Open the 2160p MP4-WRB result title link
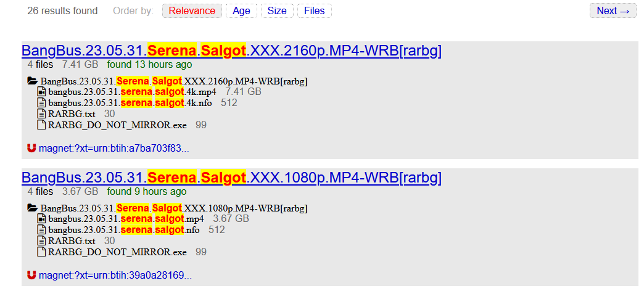 (232, 51)
